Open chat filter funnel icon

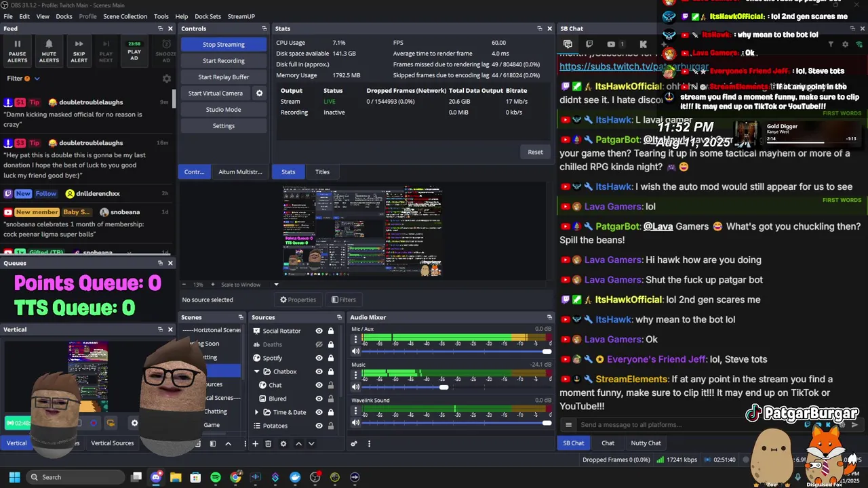click(x=831, y=44)
